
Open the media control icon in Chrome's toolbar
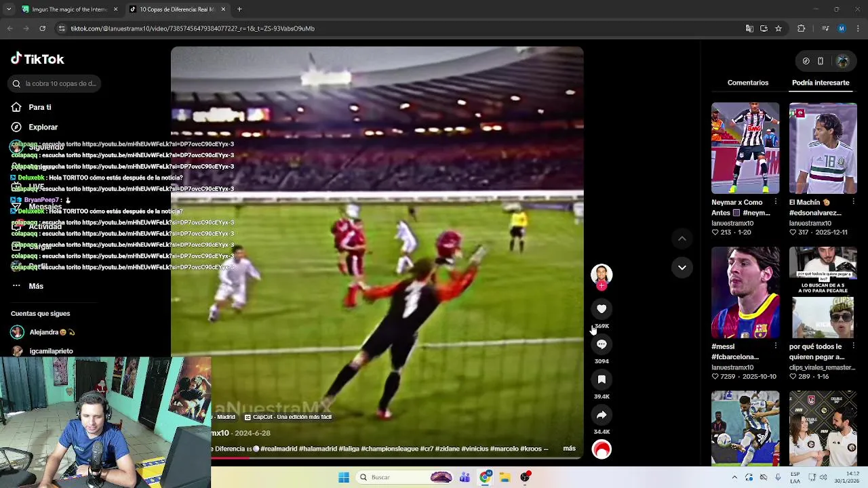[825, 28]
